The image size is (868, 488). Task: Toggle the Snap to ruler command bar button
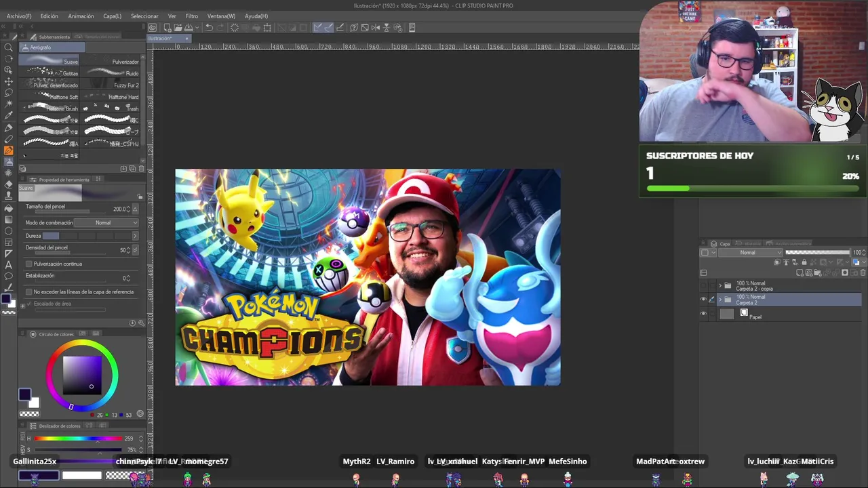[x=317, y=28]
